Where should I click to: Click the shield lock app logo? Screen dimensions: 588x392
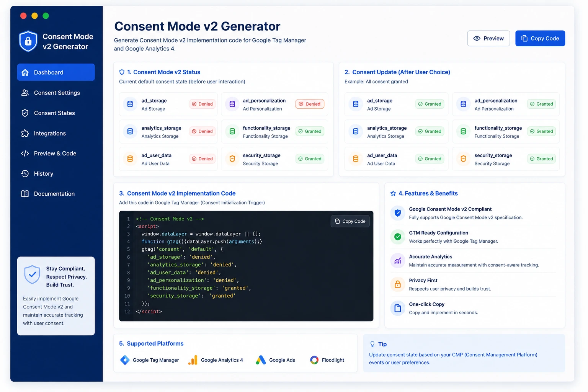(x=28, y=41)
